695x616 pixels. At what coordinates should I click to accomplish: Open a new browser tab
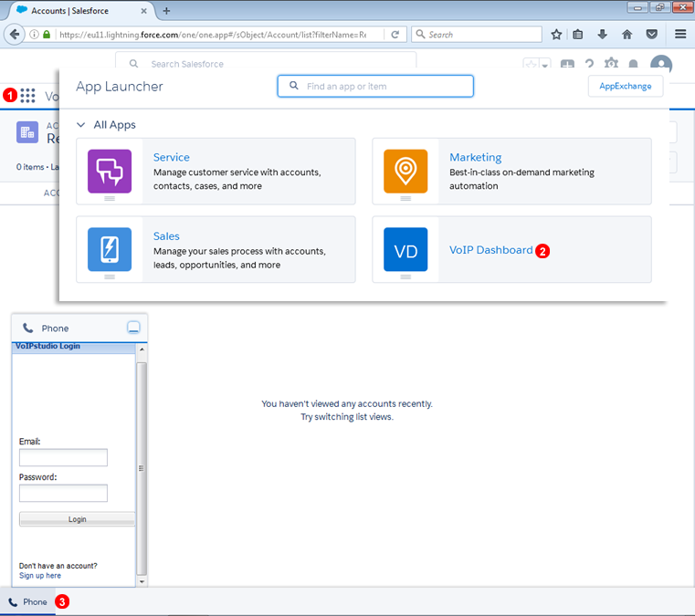(166, 11)
